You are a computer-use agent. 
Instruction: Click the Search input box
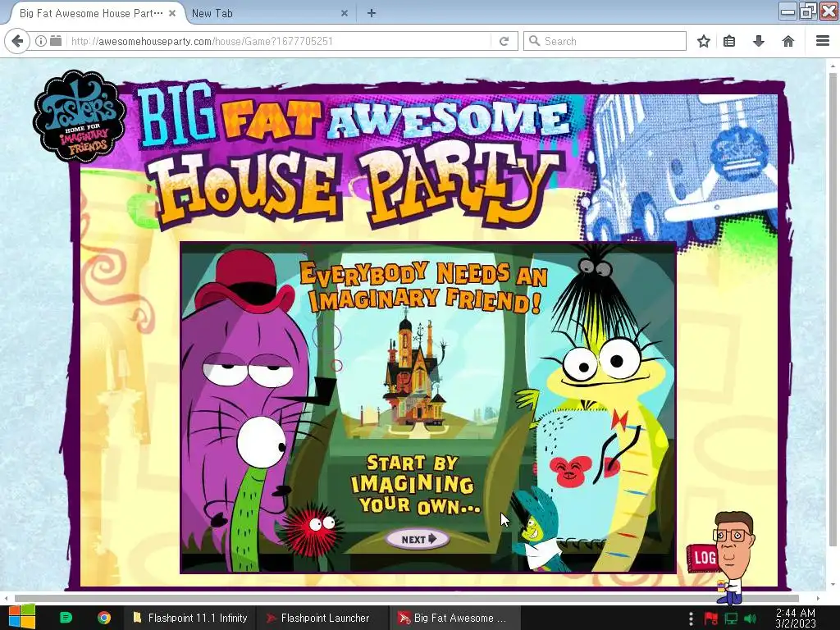605,41
